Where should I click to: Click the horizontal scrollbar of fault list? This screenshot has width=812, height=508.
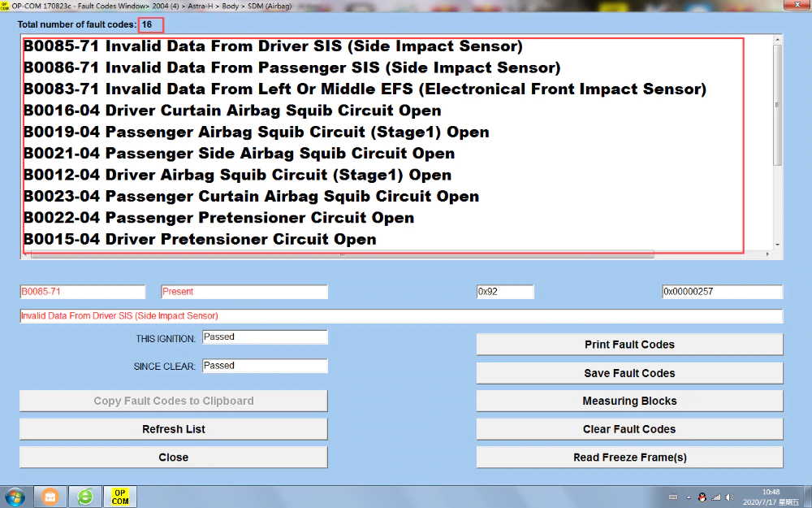pos(341,254)
